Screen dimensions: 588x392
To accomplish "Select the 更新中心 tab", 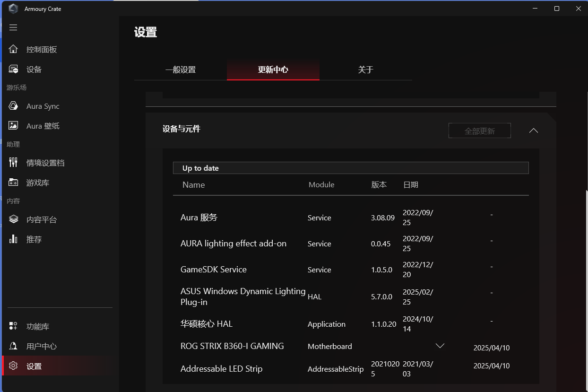I will coord(273,70).
